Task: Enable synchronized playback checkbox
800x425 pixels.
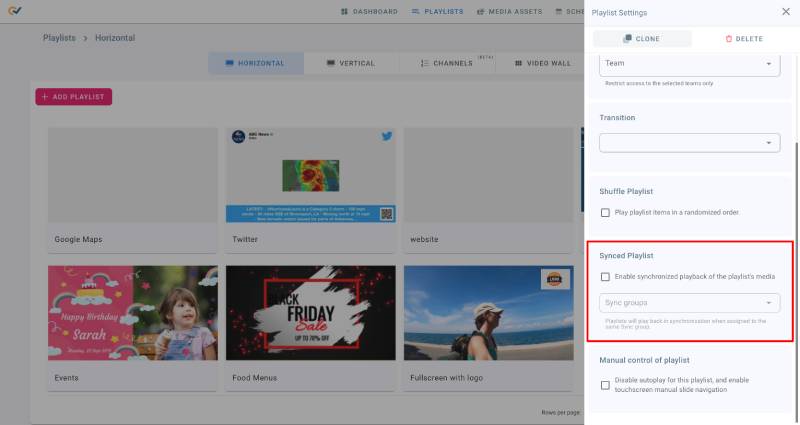Action: coord(605,277)
